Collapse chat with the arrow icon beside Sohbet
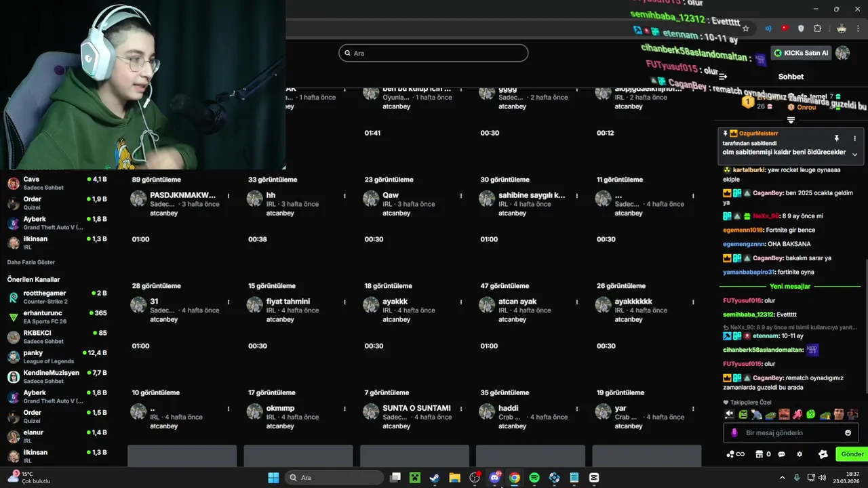The width and height of the screenshot is (868, 488). tap(723, 77)
